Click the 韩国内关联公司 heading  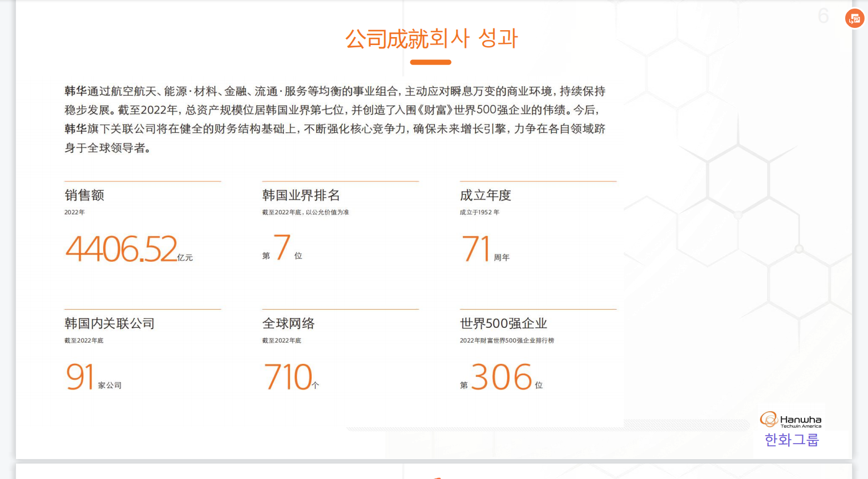tap(110, 324)
